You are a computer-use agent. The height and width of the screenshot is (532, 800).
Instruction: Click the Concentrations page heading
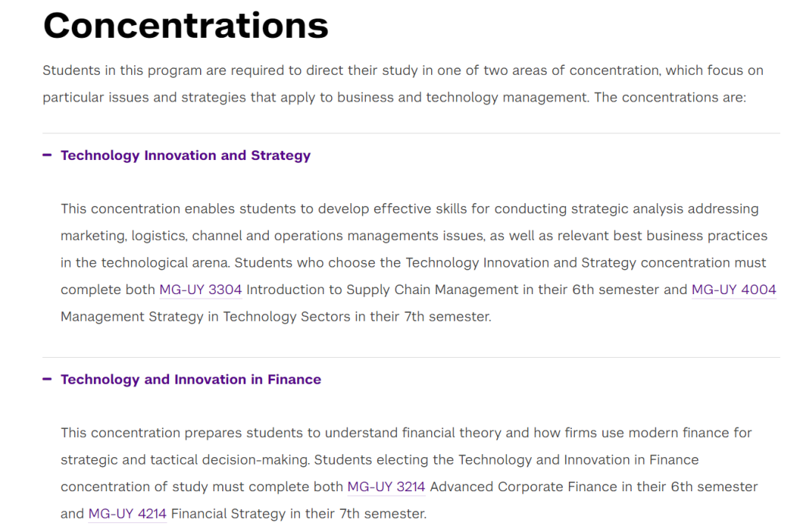click(x=186, y=25)
